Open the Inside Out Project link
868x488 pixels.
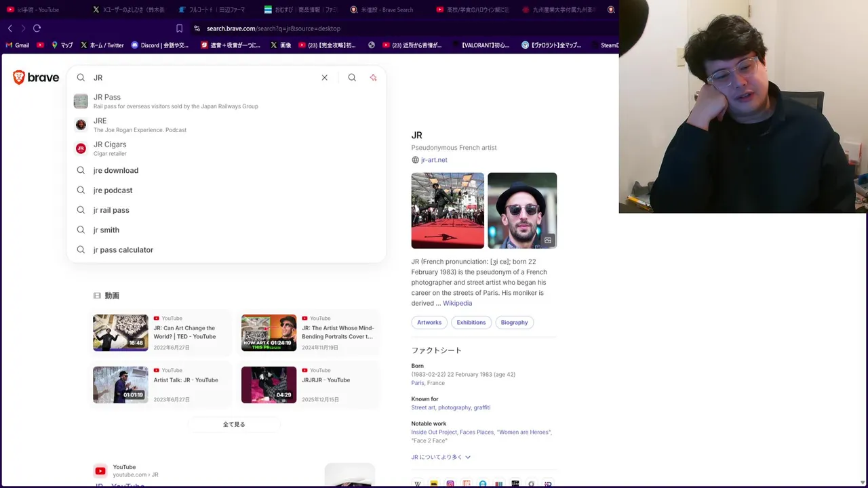point(434,432)
